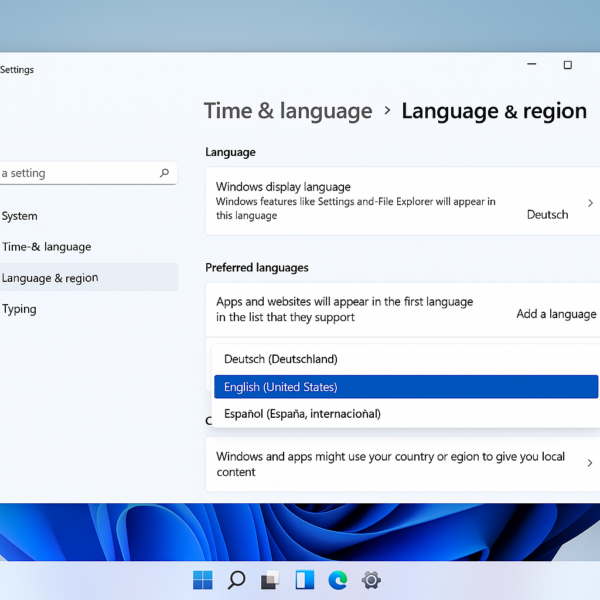Click breadcrumb chevron after Time & language

tap(387, 111)
